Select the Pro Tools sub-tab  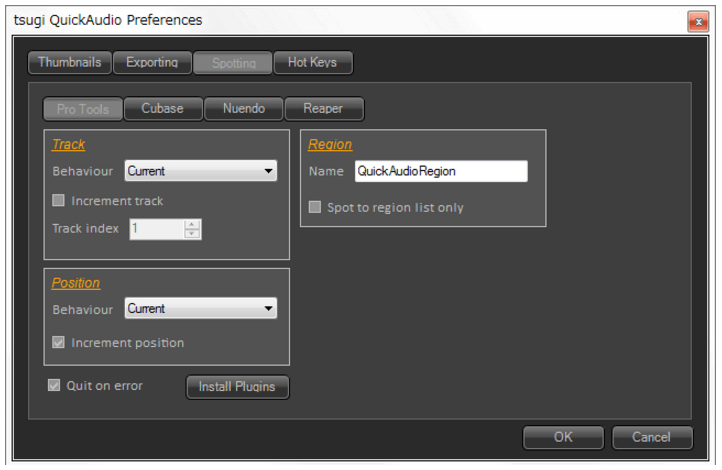pos(83,109)
